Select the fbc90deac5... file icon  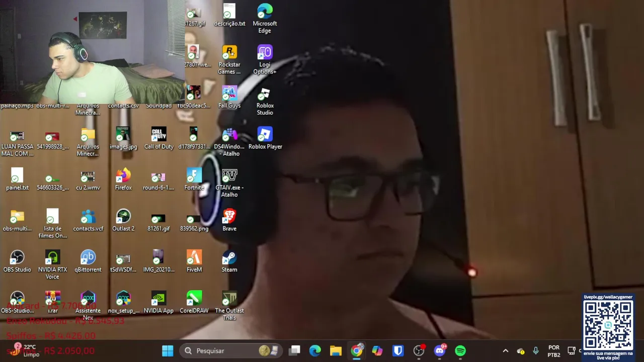[194, 98]
